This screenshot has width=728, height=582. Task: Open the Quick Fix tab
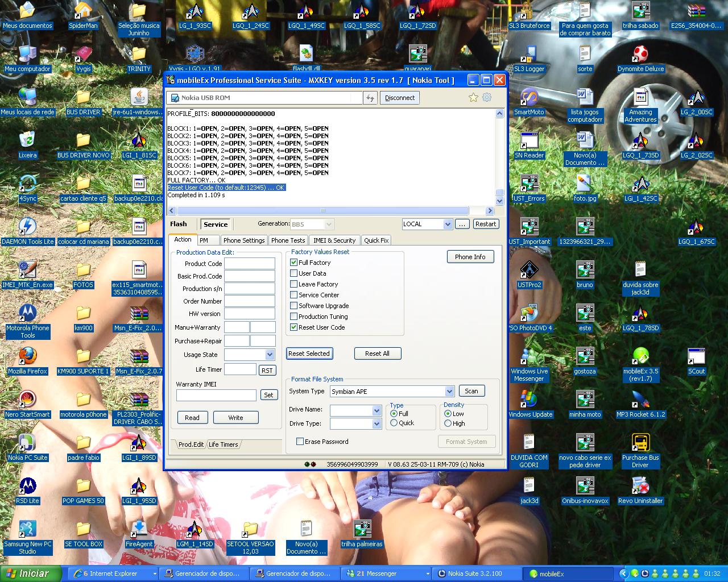tap(376, 240)
